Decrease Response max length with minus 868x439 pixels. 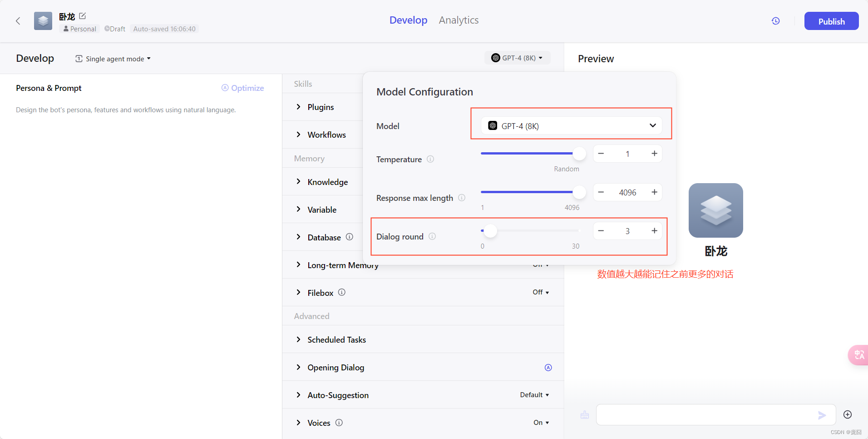point(601,192)
